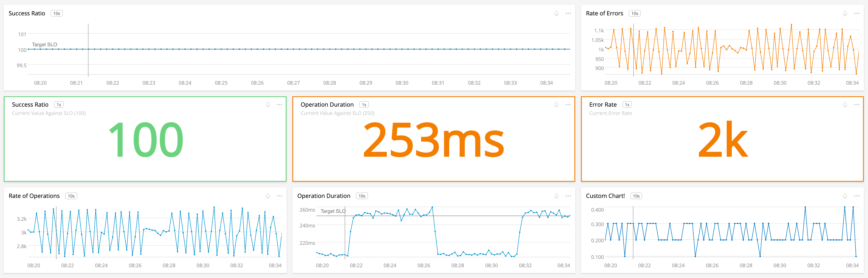The width and height of the screenshot is (868, 278).
Task: Click the bell icon on bottom Operation Duration chart
Action: click(556, 196)
